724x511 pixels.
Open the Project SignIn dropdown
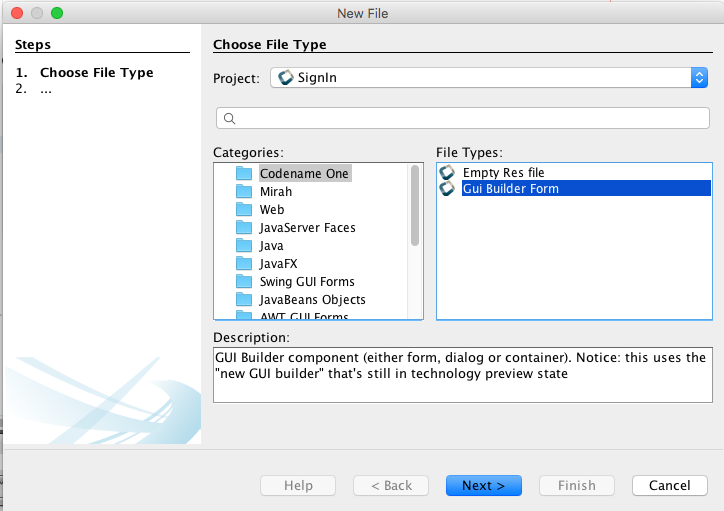pyautogui.click(x=480, y=78)
